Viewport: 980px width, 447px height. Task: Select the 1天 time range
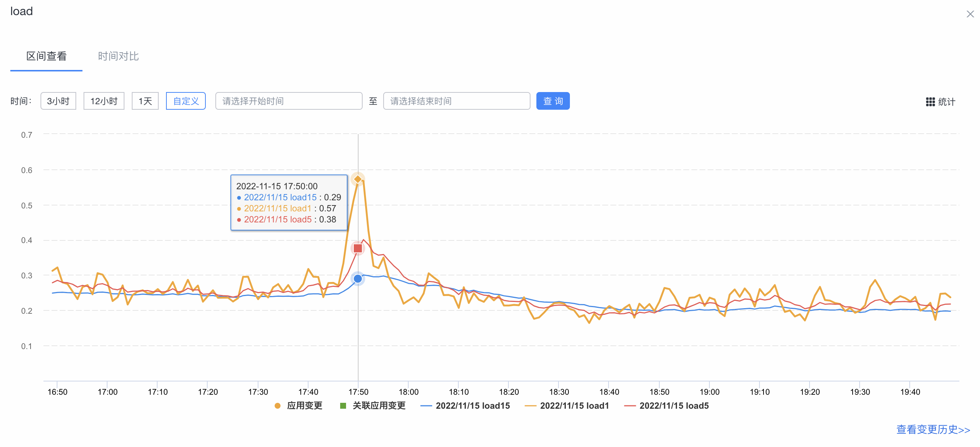pos(145,101)
